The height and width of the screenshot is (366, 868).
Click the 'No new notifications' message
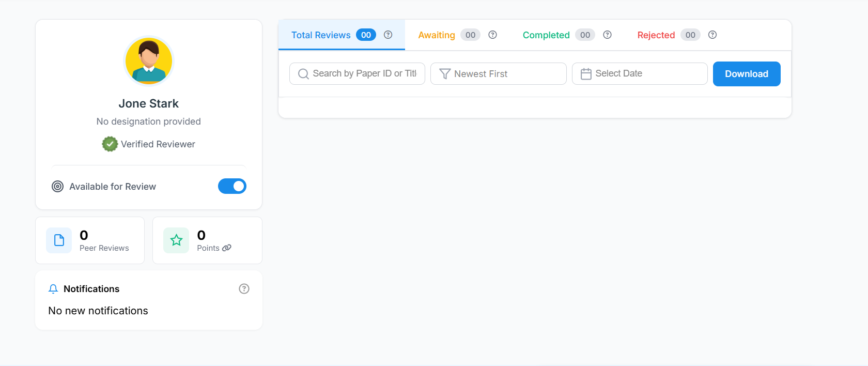(x=98, y=311)
